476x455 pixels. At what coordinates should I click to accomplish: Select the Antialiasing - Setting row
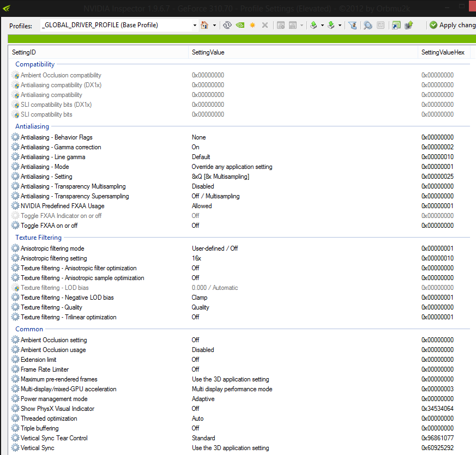pos(240,177)
